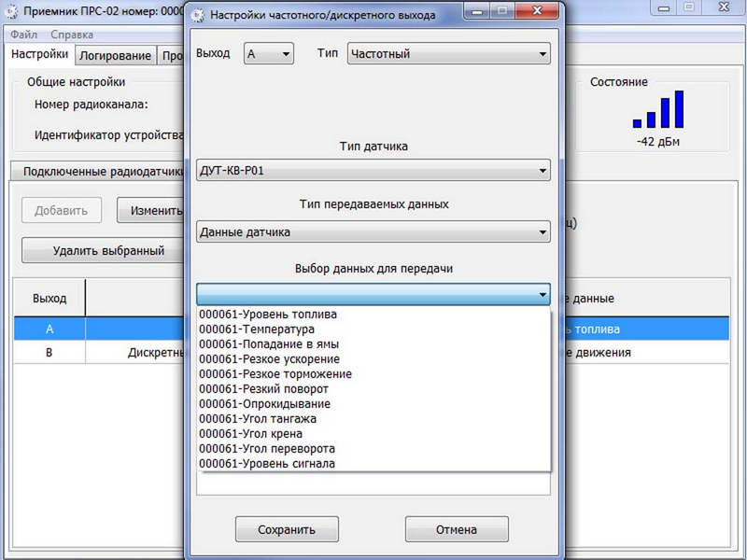The height and width of the screenshot is (560, 747).
Task: Choose 000061-Температура option
Action: [373, 329]
